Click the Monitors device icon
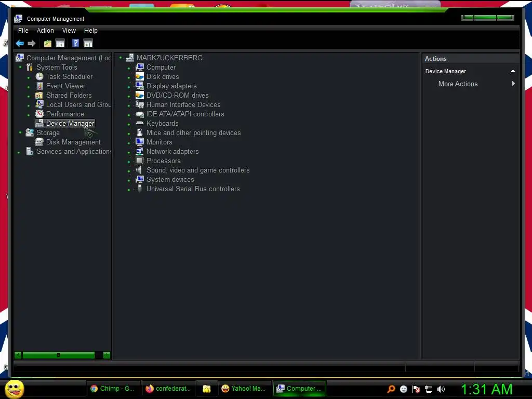Viewport: 532px width, 399px height. coord(139,142)
